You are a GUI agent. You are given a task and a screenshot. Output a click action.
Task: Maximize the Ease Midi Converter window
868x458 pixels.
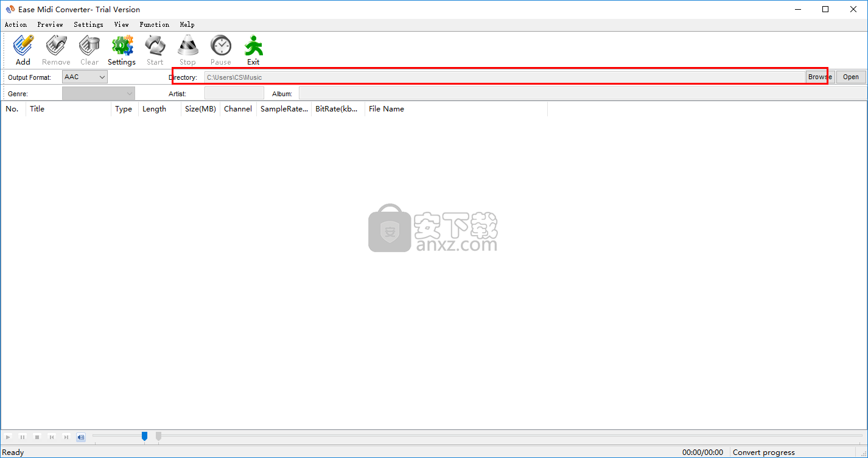[x=825, y=9]
